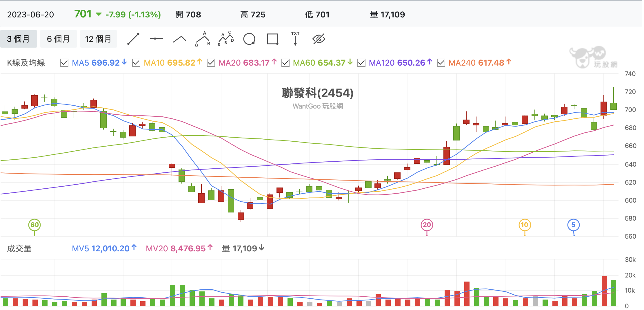Switch to the 12 個月 time range
Image resolution: width=644 pixels, height=310 pixels.
(98, 39)
